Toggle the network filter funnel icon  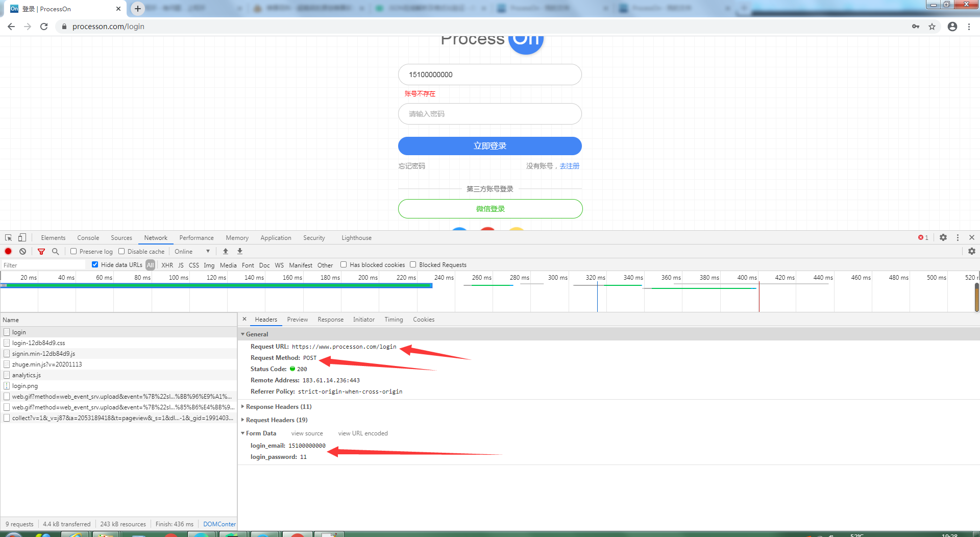click(x=41, y=251)
